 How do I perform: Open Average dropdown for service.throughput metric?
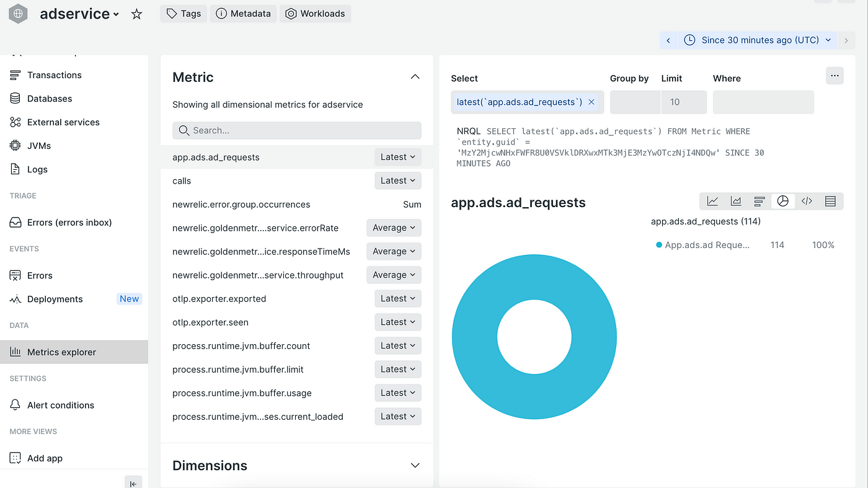click(394, 275)
